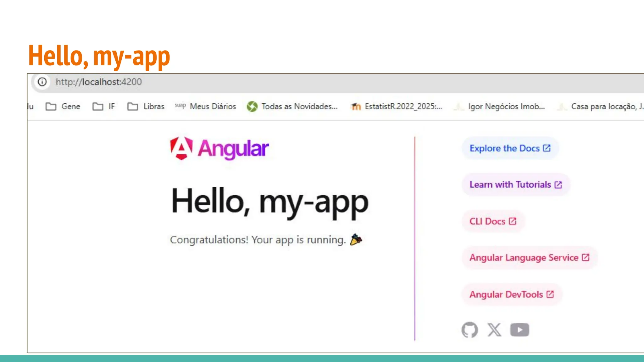Click the Angular logo
Image resolution: width=644 pixels, height=362 pixels.
tap(219, 148)
